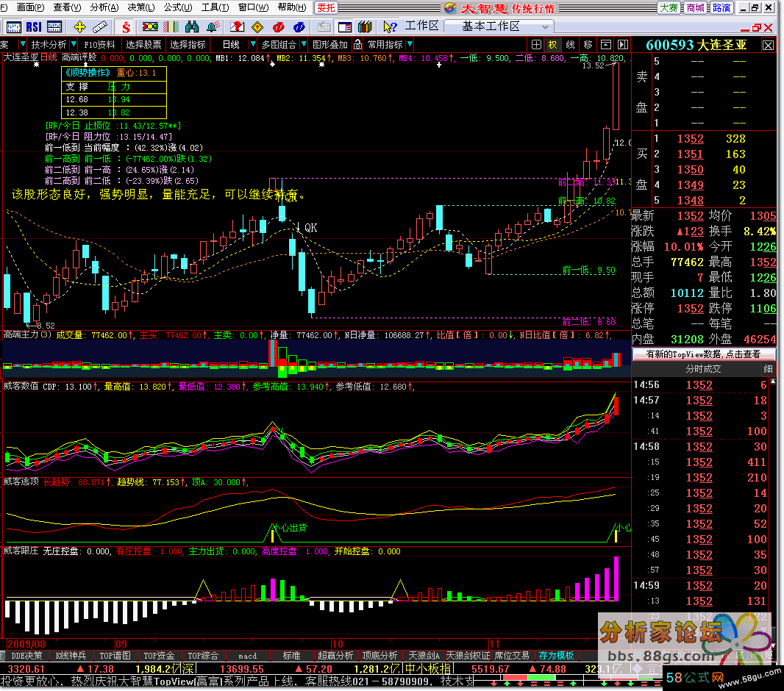The image size is (784, 691).
Task: Open the 分析(A) menu
Action: 104,7
